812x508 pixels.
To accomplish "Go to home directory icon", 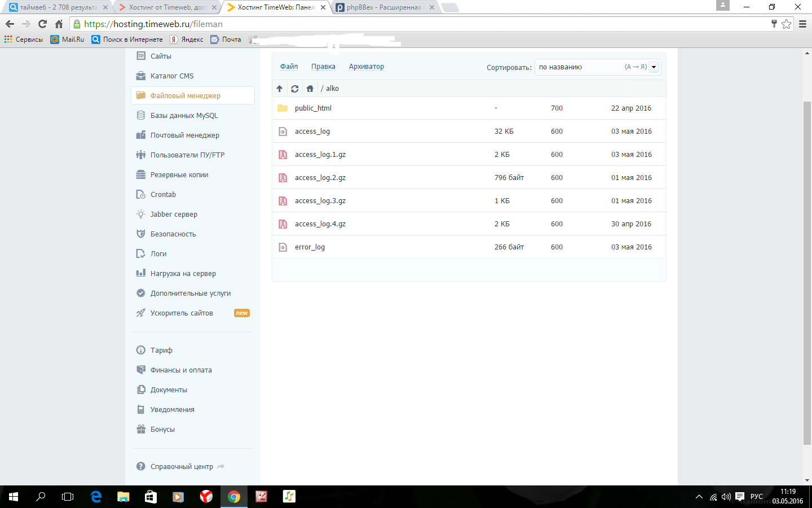I will click(x=310, y=89).
